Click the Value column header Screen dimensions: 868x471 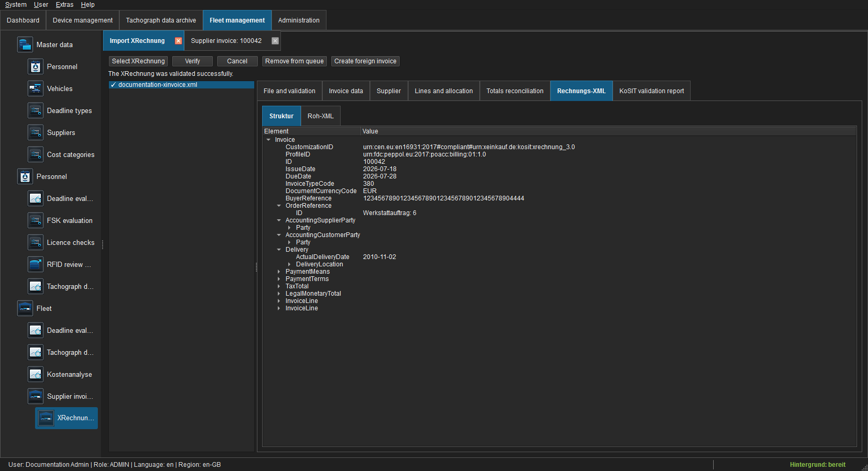(608, 131)
